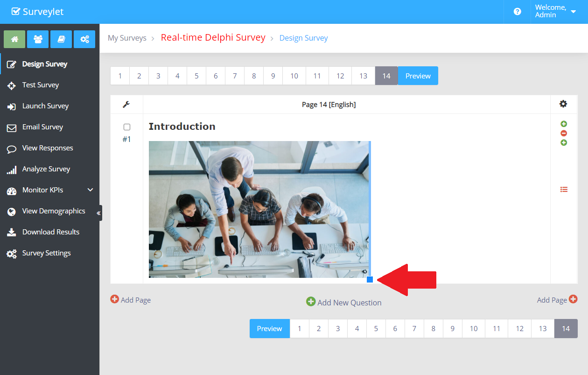Click the My Surveys breadcrumb link
Viewport: 588px width, 375px height.
pos(127,38)
